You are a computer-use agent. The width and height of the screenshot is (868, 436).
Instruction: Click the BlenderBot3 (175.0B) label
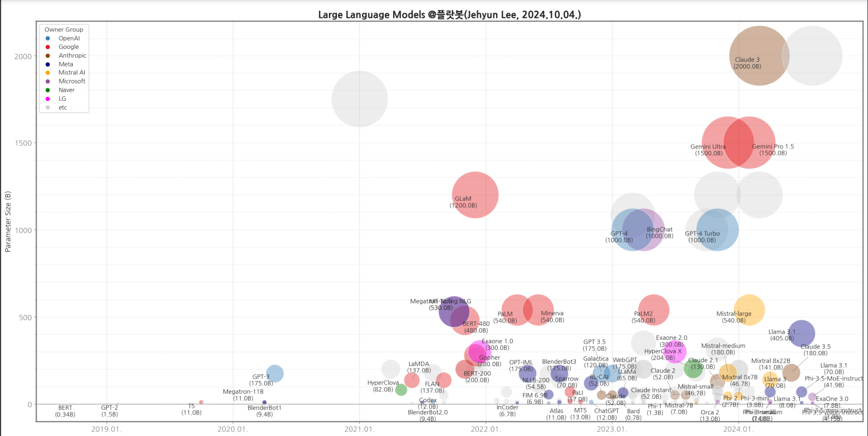pyautogui.click(x=559, y=365)
